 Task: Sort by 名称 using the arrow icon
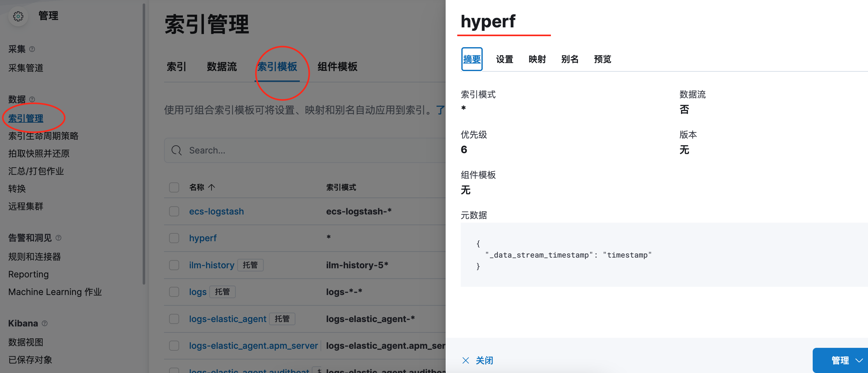[x=211, y=187]
